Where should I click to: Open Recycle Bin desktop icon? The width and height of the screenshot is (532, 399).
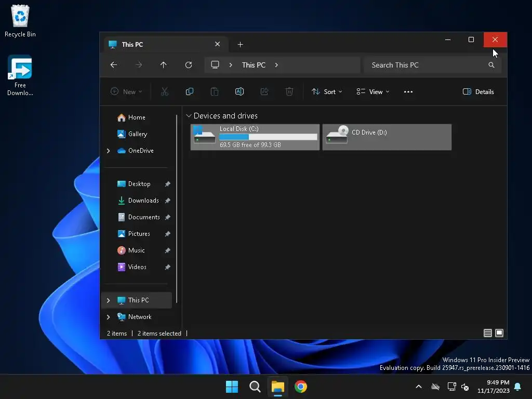click(20, 21)
